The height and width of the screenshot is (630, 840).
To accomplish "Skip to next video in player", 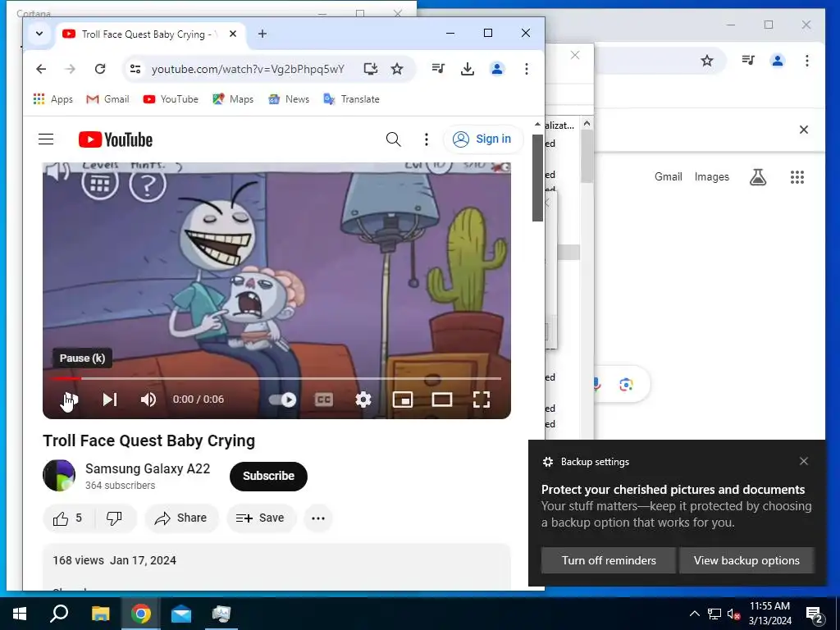I will (110, 399).
